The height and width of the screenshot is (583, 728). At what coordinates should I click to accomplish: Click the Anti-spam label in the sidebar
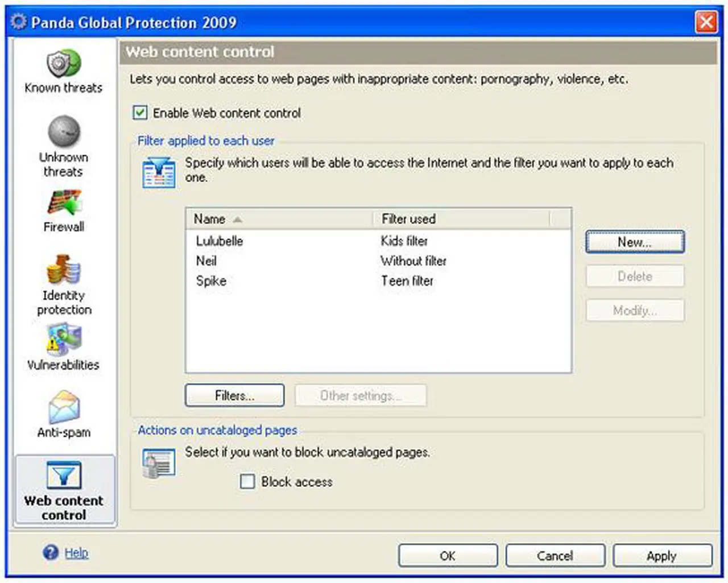(x=64, y=432)
